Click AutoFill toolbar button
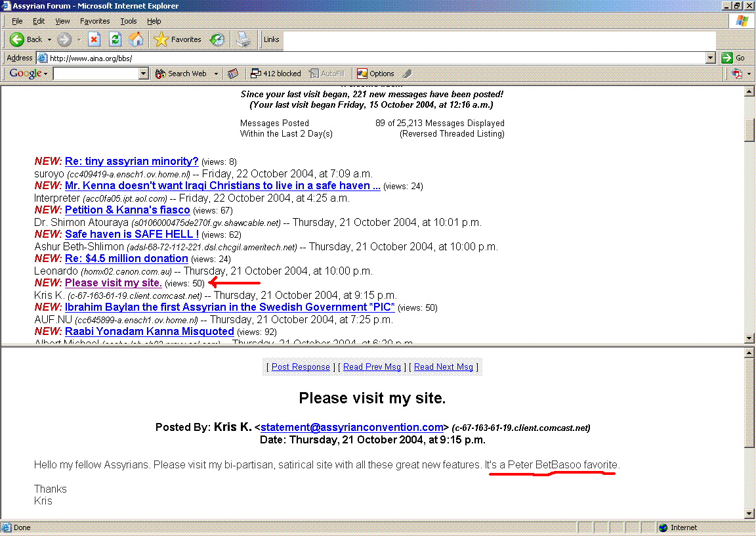 (327, 74)
